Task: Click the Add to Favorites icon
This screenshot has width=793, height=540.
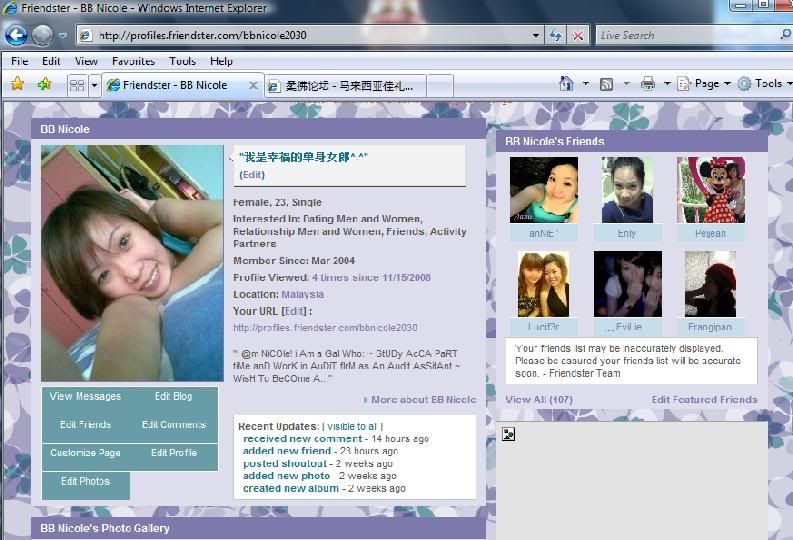Action: 44,85
